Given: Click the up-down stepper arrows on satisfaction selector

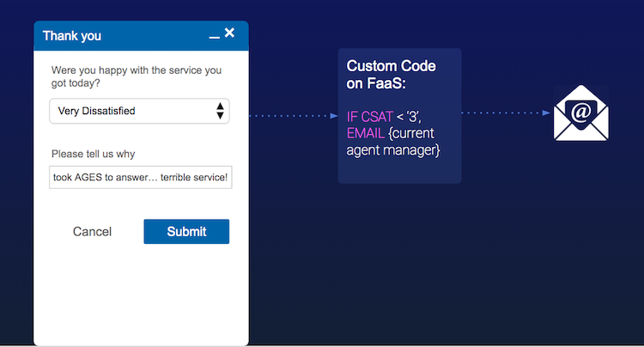Looking at the screenshot, I should point(220,111).
